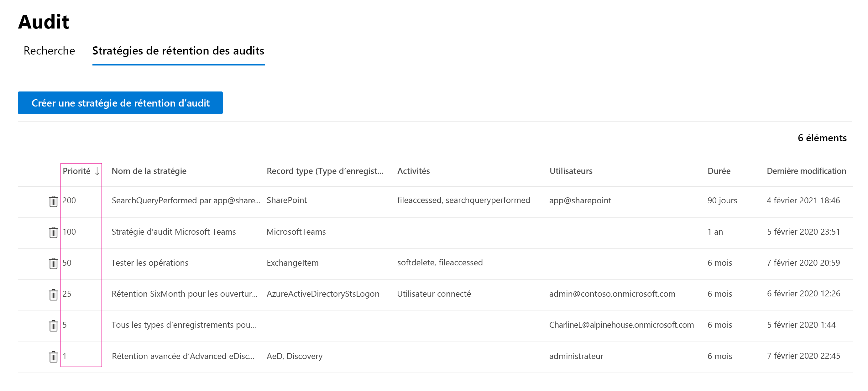Click '4 février 2021 18:46' date cell
This screenshot has width=868, height=391.
[x=803, y=201]
